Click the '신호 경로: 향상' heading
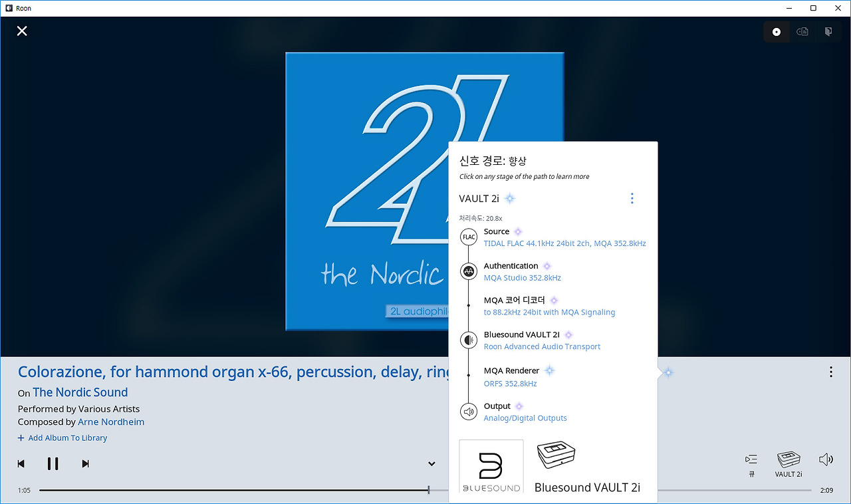 [493, 161]
